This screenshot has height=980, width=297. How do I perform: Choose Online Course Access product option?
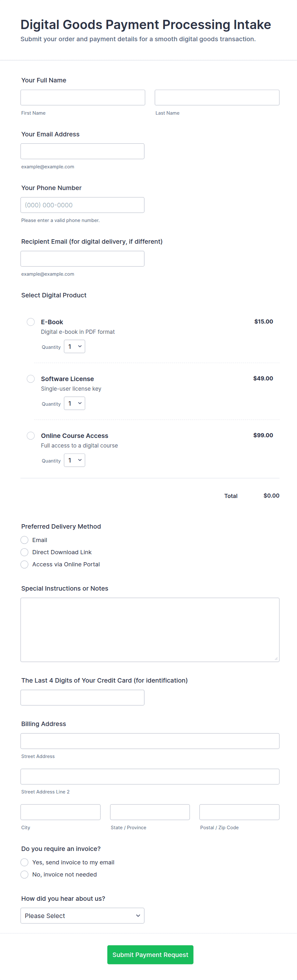pyautogui.click(x=31, y=435)
